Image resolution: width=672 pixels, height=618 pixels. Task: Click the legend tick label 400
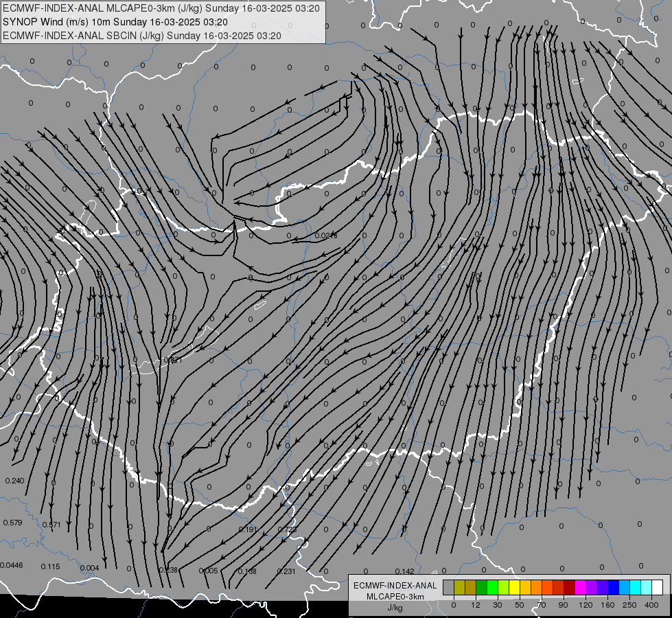[651, 605]
